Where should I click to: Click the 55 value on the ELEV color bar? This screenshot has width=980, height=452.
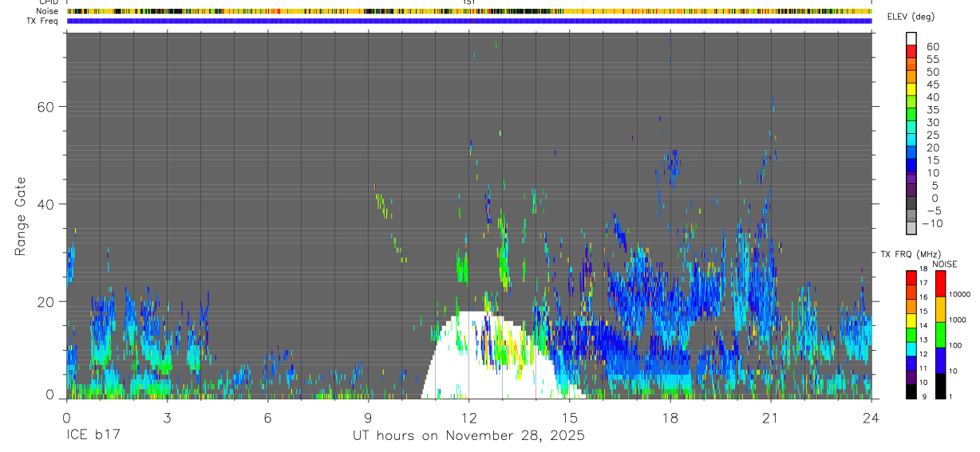pyautogui.click(x=932, y=60)
